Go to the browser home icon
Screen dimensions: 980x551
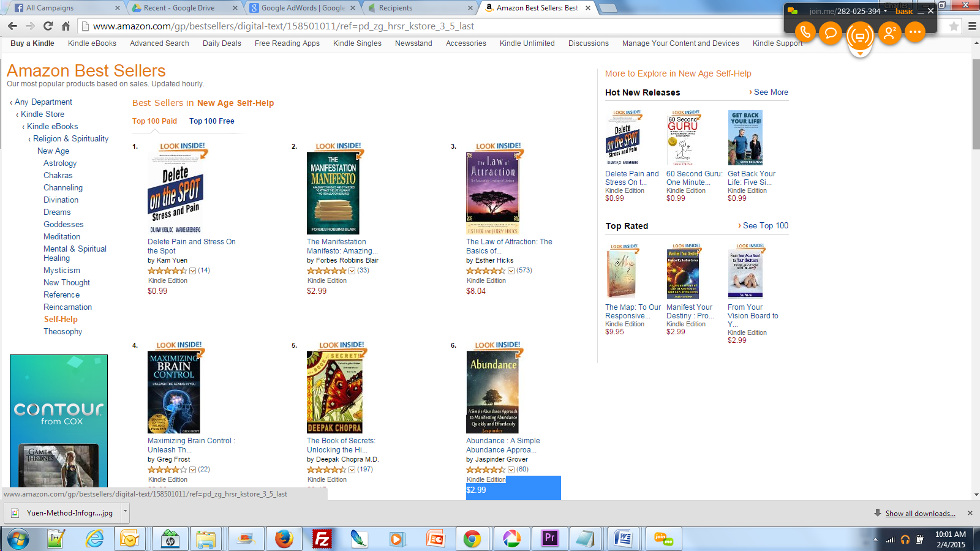point(66,26)
